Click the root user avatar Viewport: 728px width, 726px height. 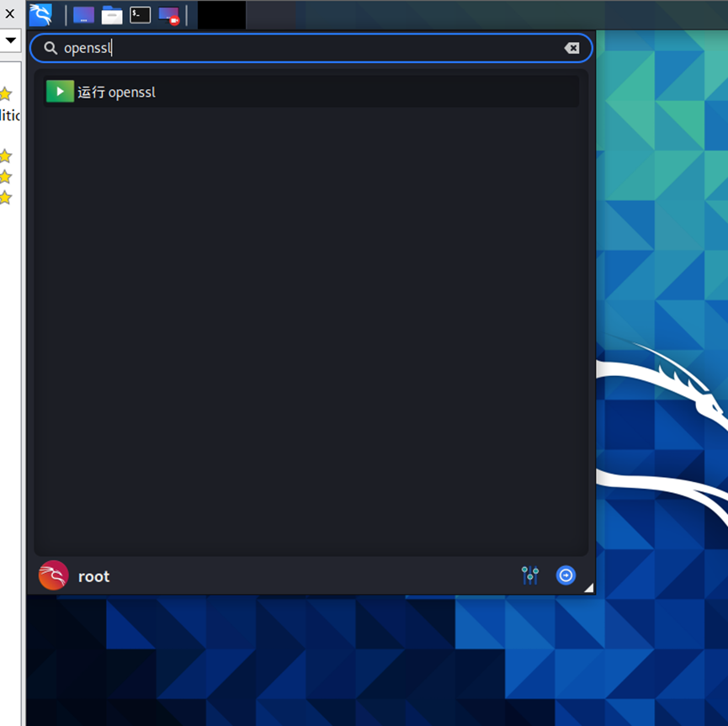click(x=53, y=575)
